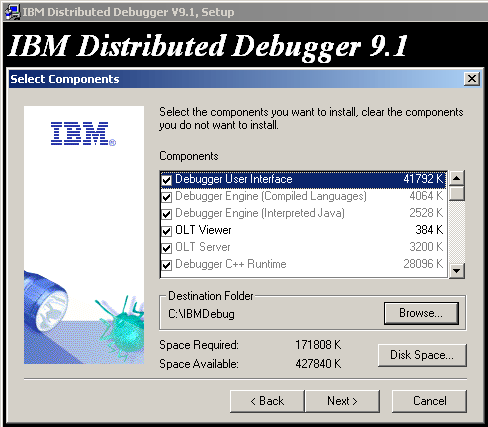
Task: Uncheck the OLT Viewer checkbox
Action: point(167,231)
